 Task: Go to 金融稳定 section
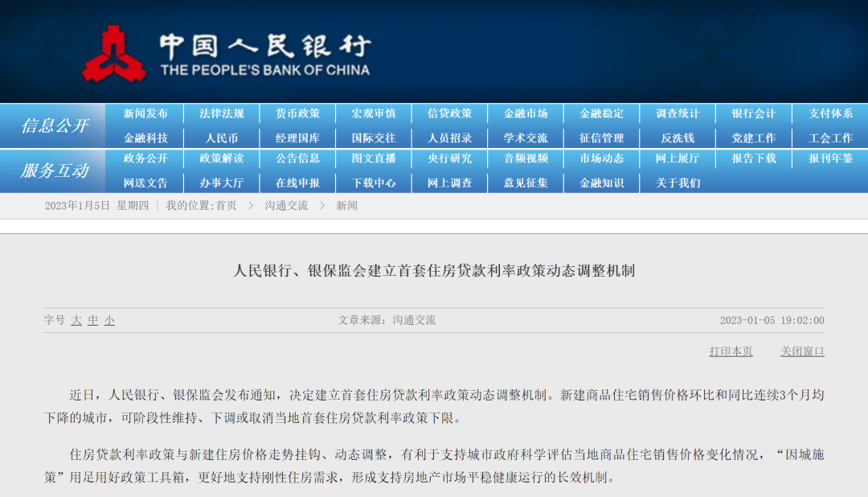602,113
